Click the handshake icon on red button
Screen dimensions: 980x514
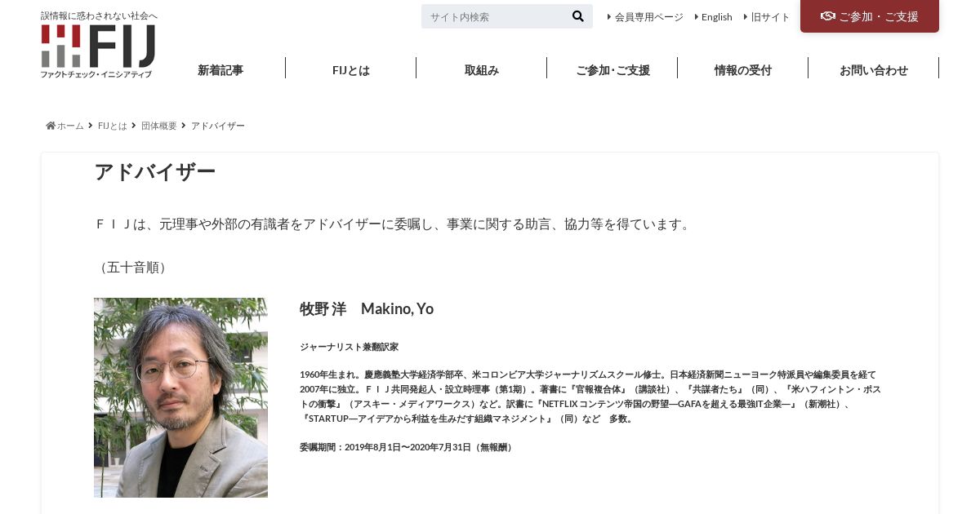pos(827,16)
